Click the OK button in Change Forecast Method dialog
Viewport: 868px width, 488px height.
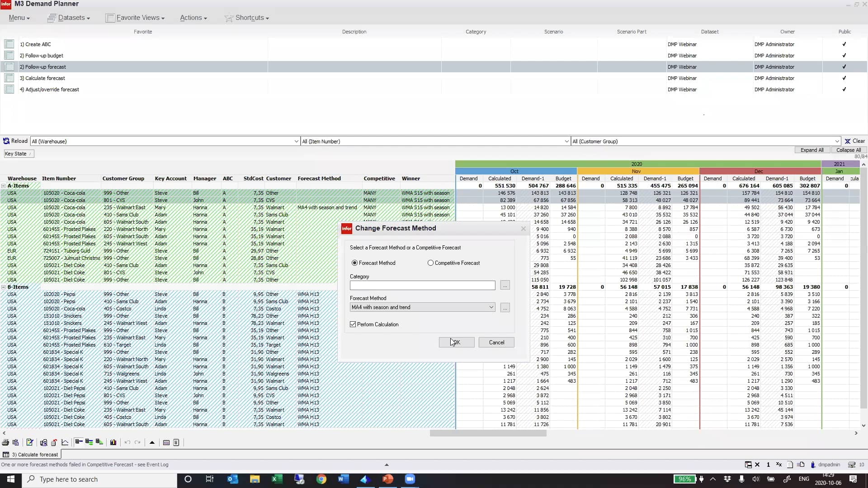[456, 342]
